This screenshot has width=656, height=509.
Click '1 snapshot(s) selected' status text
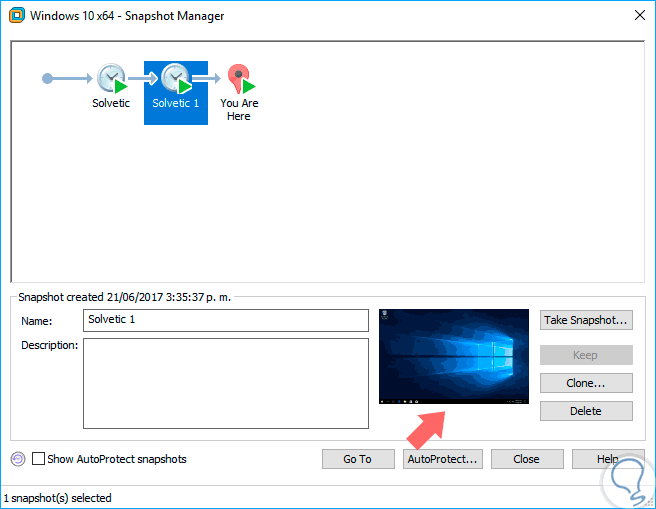(58, 498)
